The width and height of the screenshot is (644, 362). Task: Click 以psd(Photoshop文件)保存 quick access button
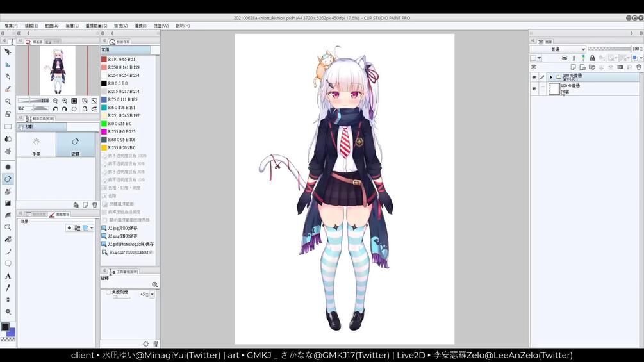pyautogui.click(x=128, y=244)
